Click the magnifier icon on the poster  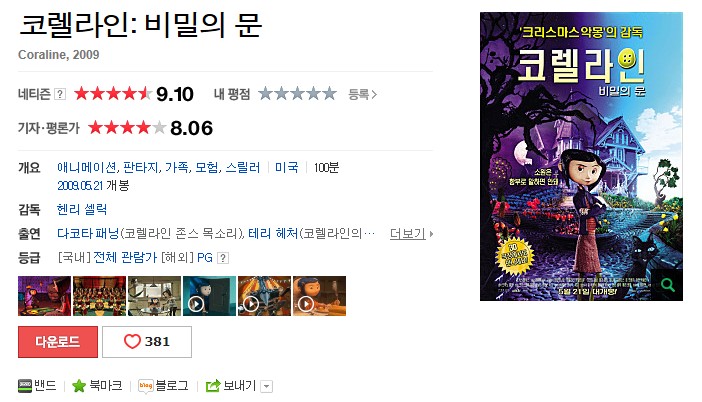(x=667, y=284)
